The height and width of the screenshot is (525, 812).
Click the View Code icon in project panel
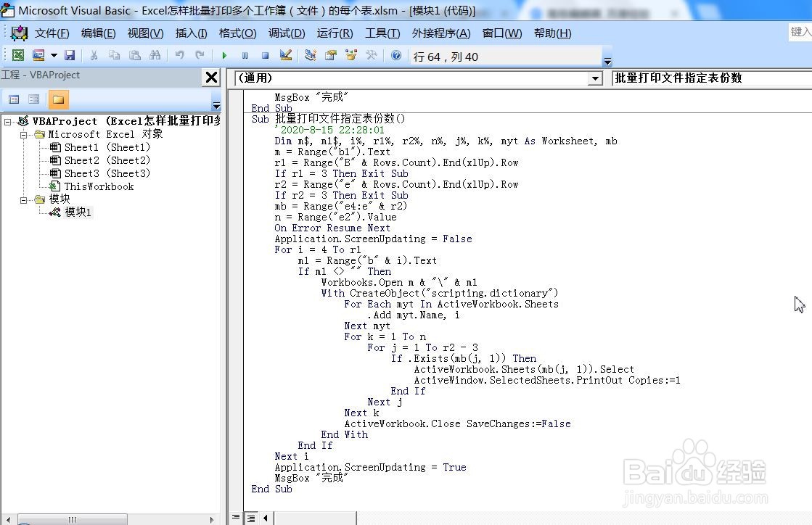14,99
